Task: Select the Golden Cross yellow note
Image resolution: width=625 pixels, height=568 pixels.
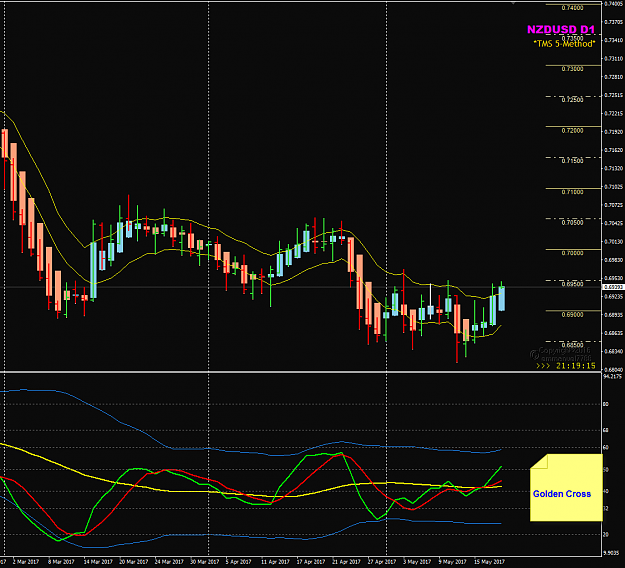Action: coord(566,487)
